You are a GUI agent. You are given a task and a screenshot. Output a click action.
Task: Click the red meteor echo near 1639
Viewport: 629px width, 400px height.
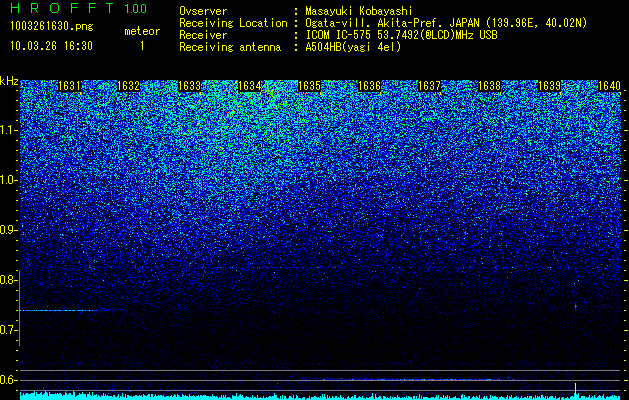coord(576,307)
